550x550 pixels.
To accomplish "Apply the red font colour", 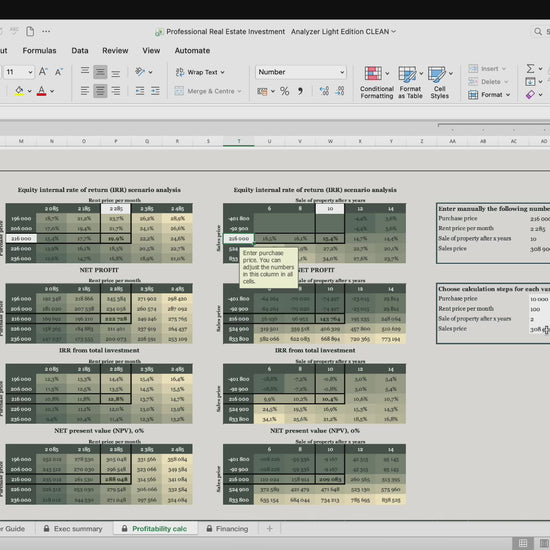I will coord(41,91).
